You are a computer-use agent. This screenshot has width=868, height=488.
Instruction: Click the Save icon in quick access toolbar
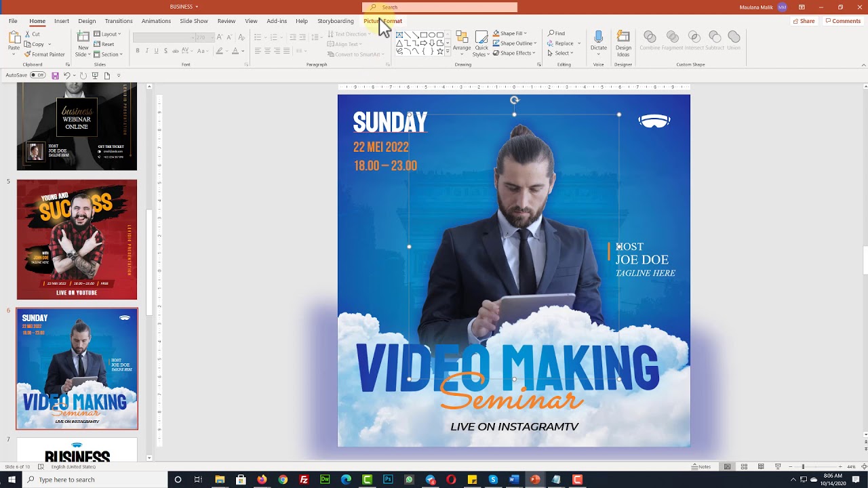(55, 75)
